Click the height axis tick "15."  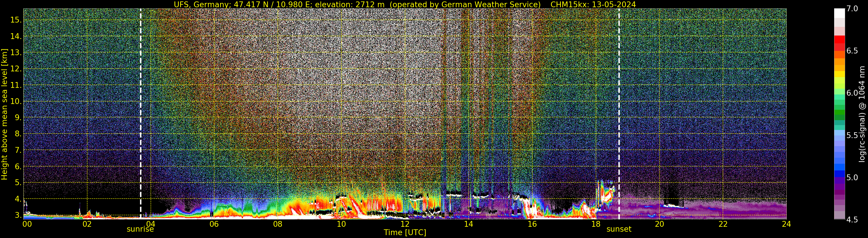click(x=16, y=20)
